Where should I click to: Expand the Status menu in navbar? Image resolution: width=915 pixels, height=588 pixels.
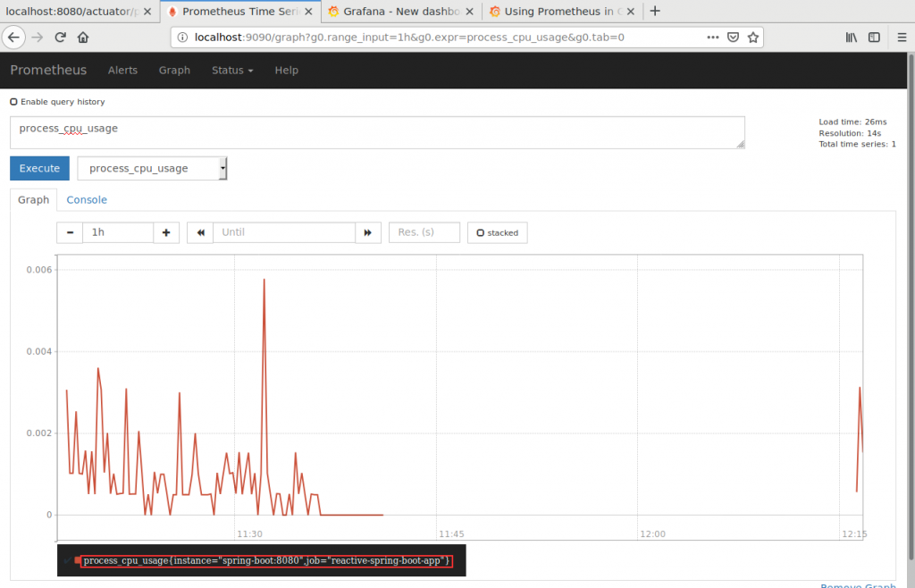pyautogui.click(x=232, y=70)
